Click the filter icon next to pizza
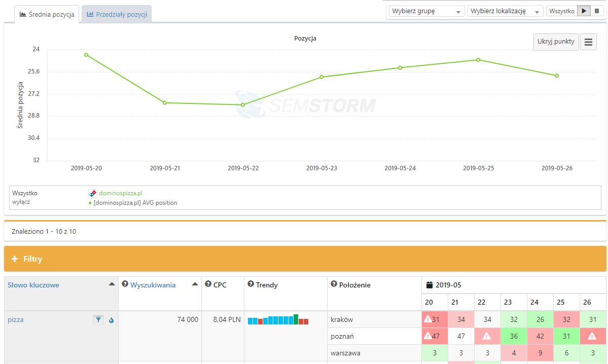The height and width of the screenshot is (364, 608). tap(98, 319)
